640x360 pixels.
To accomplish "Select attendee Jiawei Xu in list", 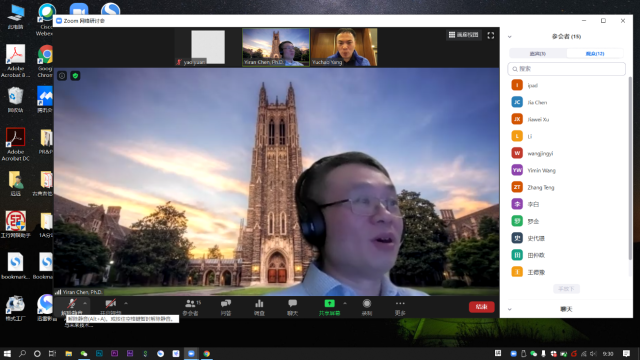I will coord(567,119).
